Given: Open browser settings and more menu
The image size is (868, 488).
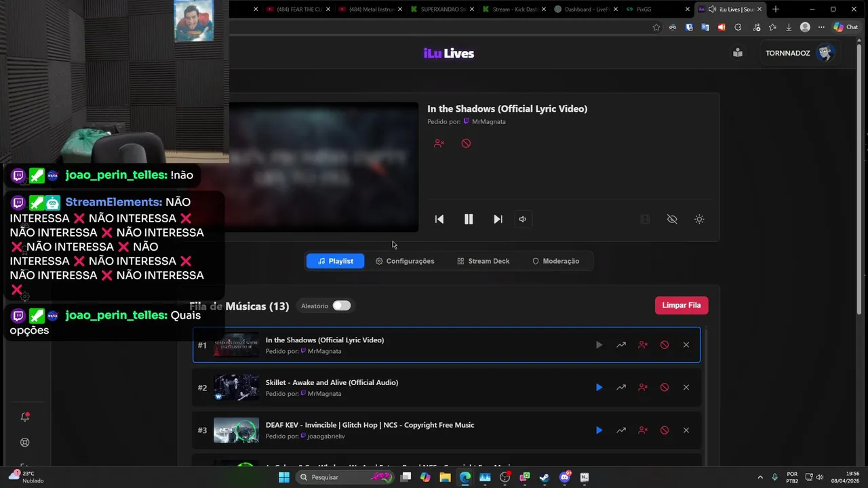Looking at the screenshot, I should 821,27.
